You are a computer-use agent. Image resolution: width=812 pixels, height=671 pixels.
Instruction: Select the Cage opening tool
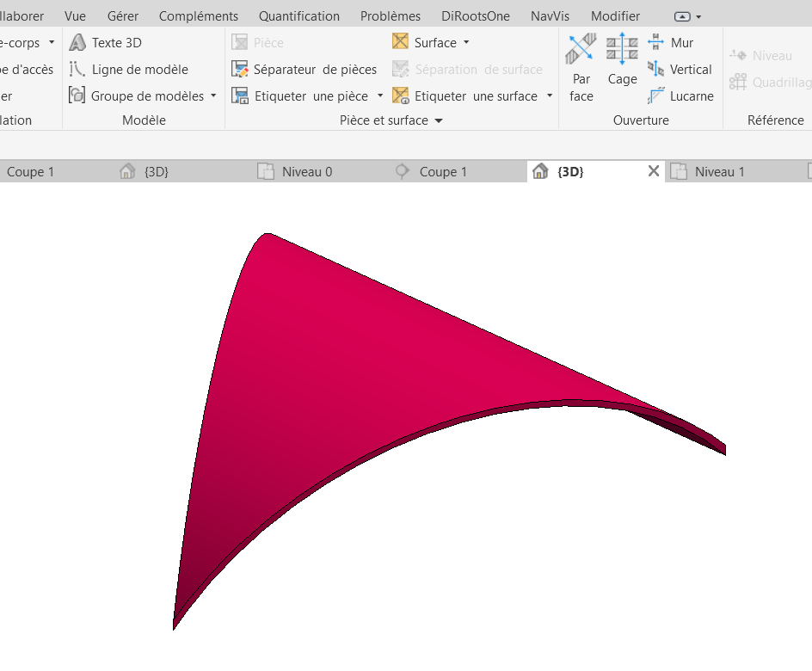[622, 60]
